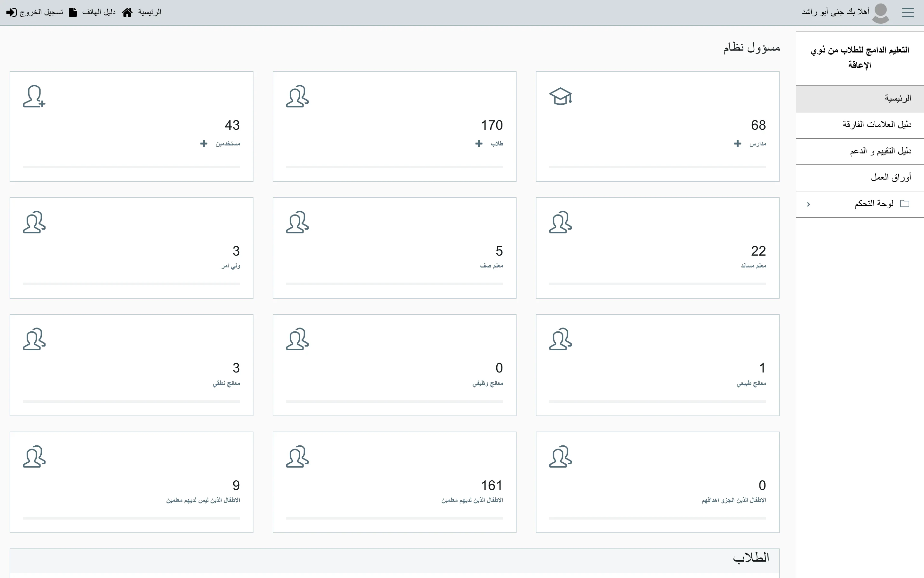
Task: Click الاطفال الذين ليس لديهم معلمين label
Action: click(x=203, y=500)
